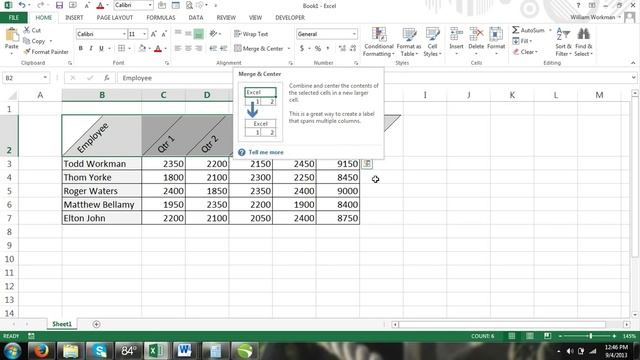Screen dimensions: 640x360
Task: Click Increase Font Size icon
Action: 153,34
